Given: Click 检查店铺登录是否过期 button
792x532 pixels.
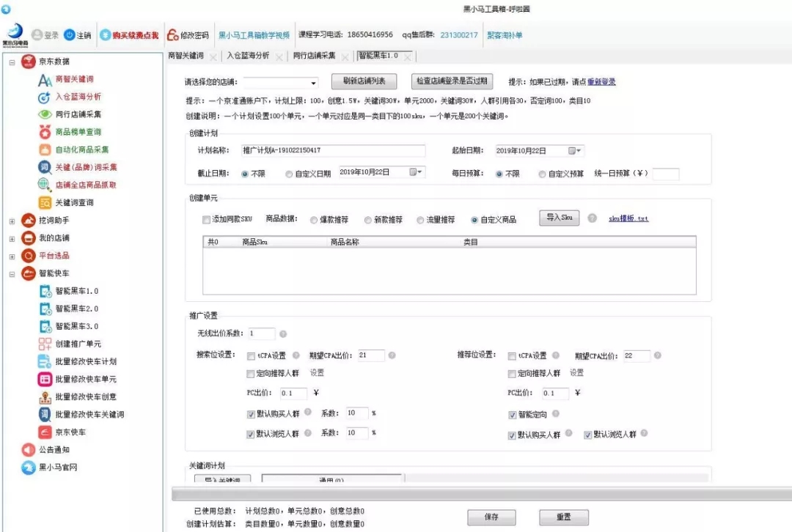Looking at the screenshot, I should (452, 81).
